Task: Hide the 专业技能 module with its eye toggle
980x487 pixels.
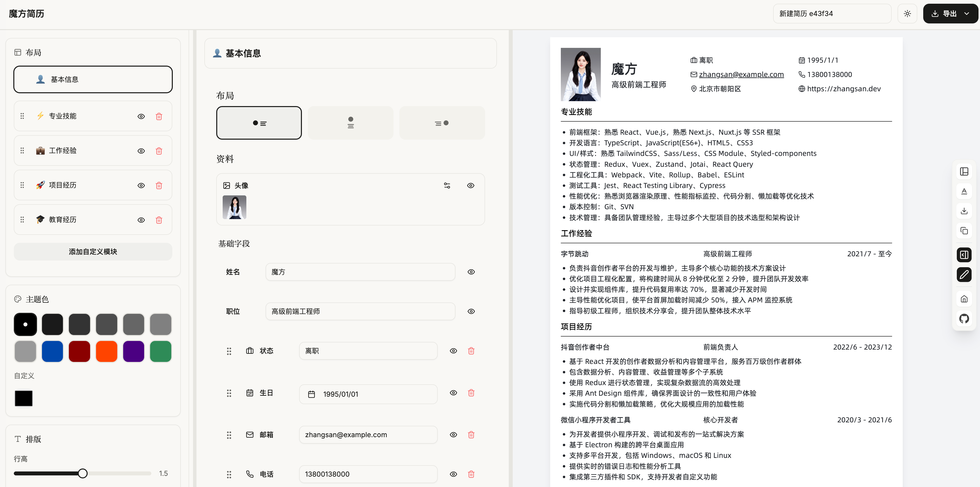Action: (x=141, y=116)
